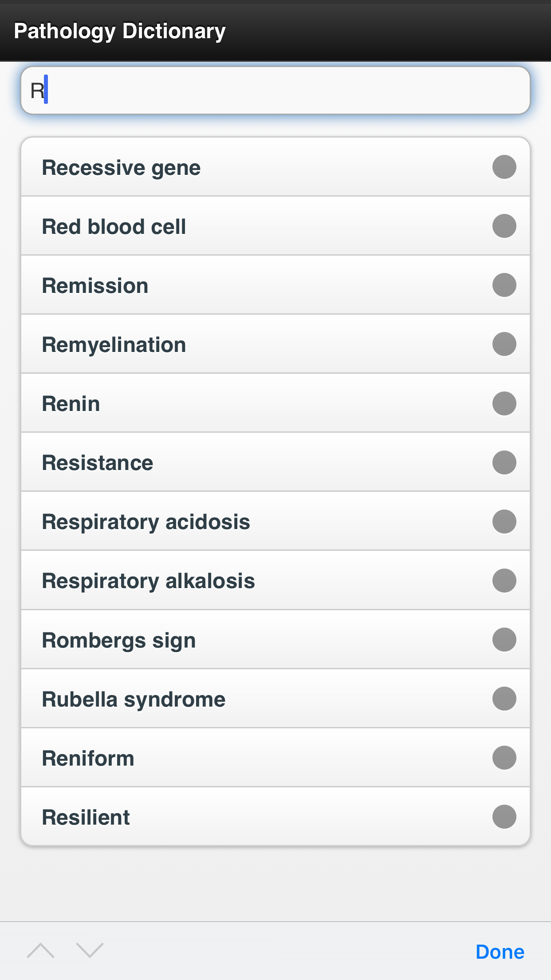
Task: Jump to previous field with up chevron
Action: tap(41, 951)
